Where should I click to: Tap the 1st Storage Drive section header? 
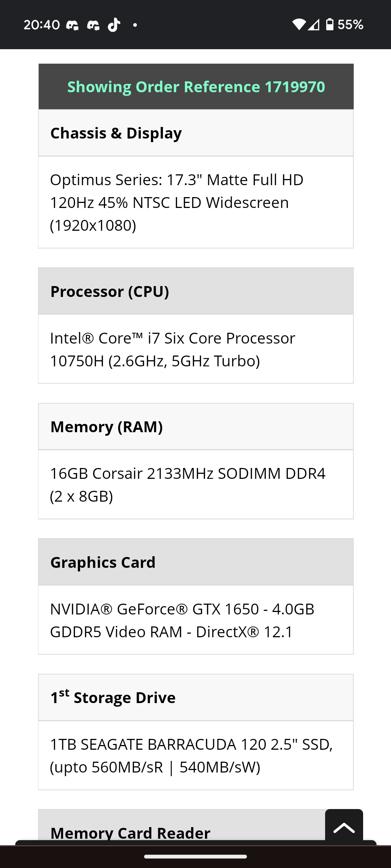pos(196,697)
